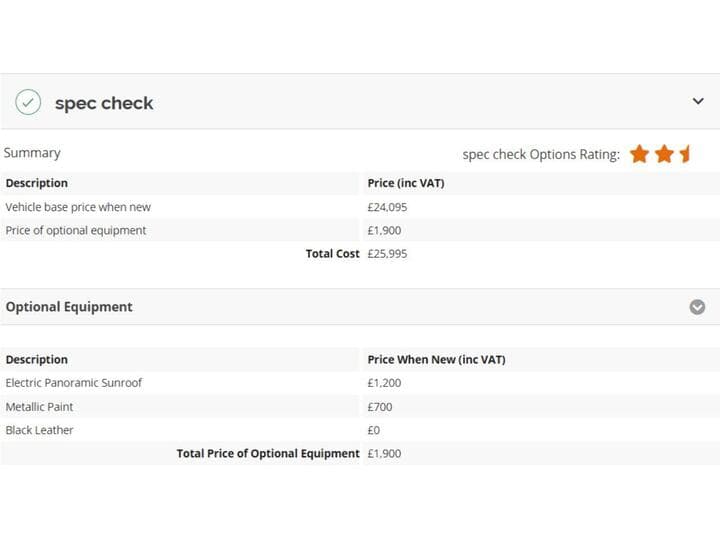The height and width of the screenshot is (540, 720).
Task: Click the second orange rating star
Action: pyautogui.click(x=664, y=154)
